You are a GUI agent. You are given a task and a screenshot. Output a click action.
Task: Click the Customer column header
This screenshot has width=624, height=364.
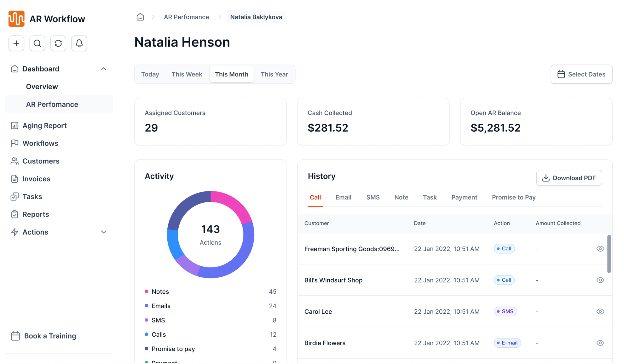[x=316, y=223]
